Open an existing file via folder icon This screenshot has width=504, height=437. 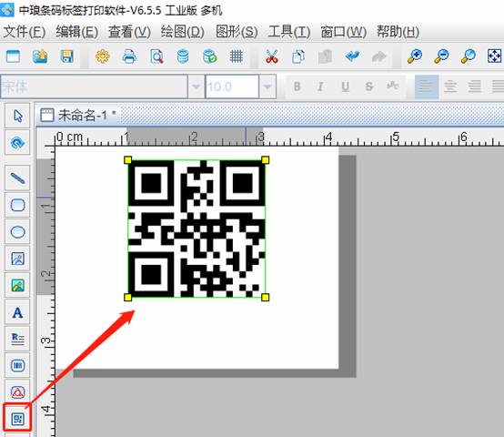(x=40, y=56)
